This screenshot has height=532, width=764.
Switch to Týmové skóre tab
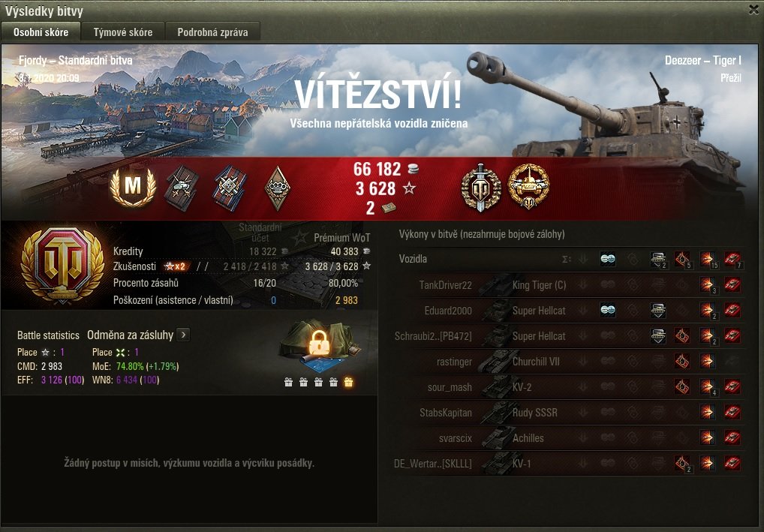(123, 32)
